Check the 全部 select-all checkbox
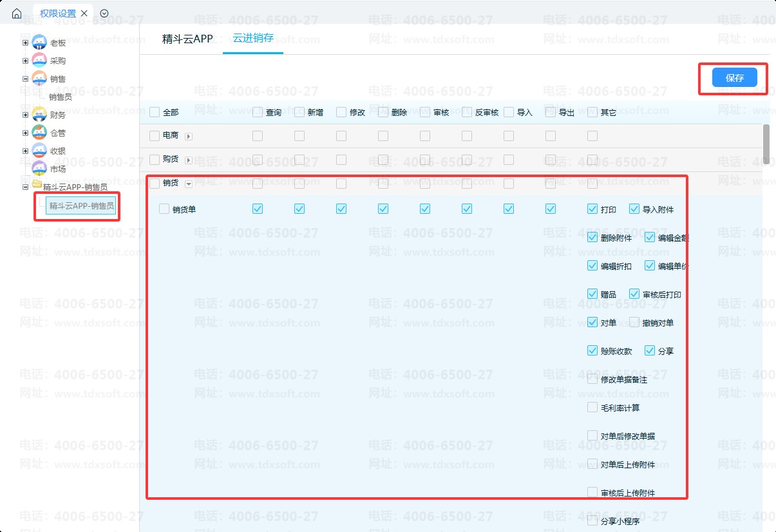The height and width of the screenshot is (532, 776). point(155,113)
